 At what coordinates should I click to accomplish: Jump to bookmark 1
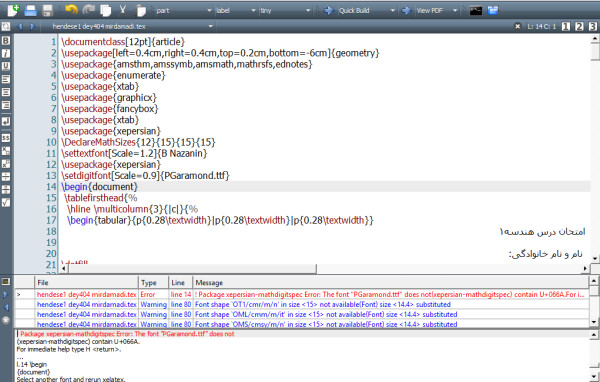566,26
